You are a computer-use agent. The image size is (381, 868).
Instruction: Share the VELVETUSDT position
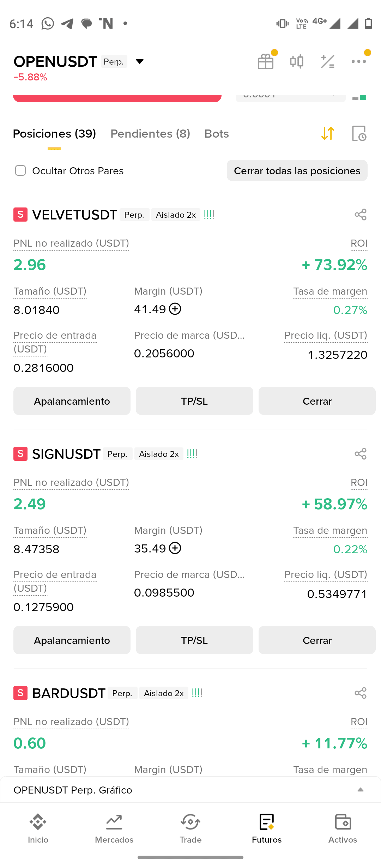coord(361,215)
